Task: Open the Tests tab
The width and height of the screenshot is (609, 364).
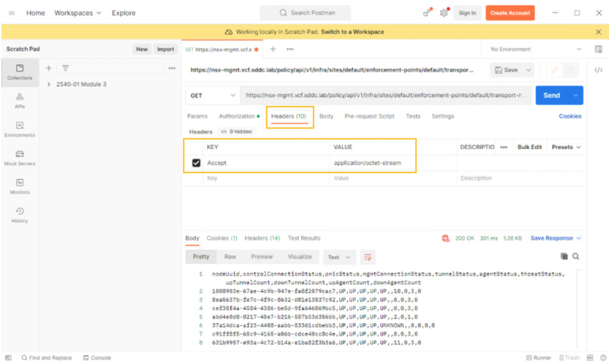Action: tap(413, 116)
